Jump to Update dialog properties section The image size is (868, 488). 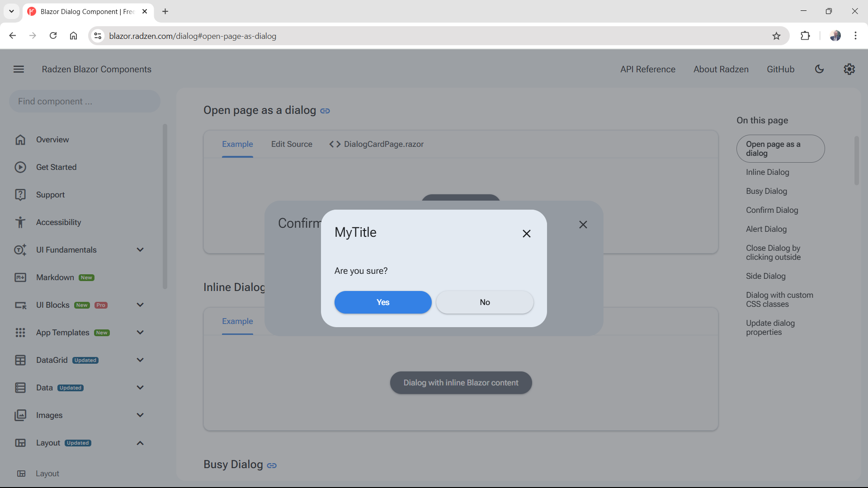(770, 328)
